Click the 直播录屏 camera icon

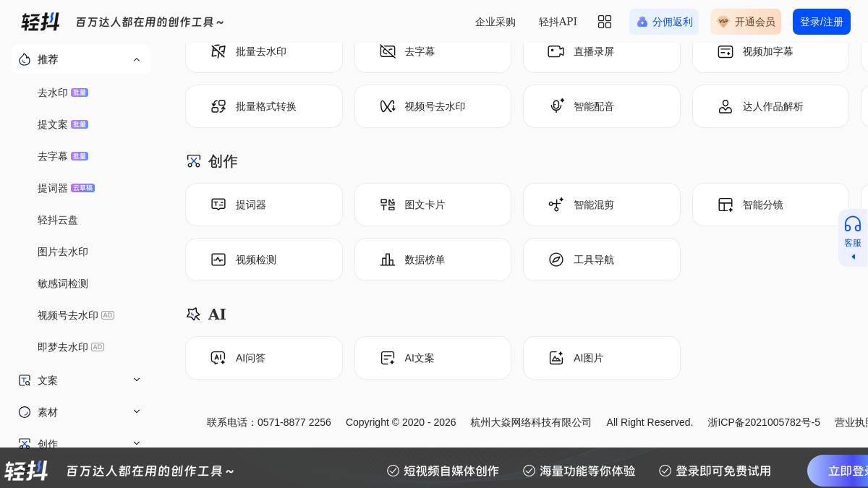coord(556,51)
